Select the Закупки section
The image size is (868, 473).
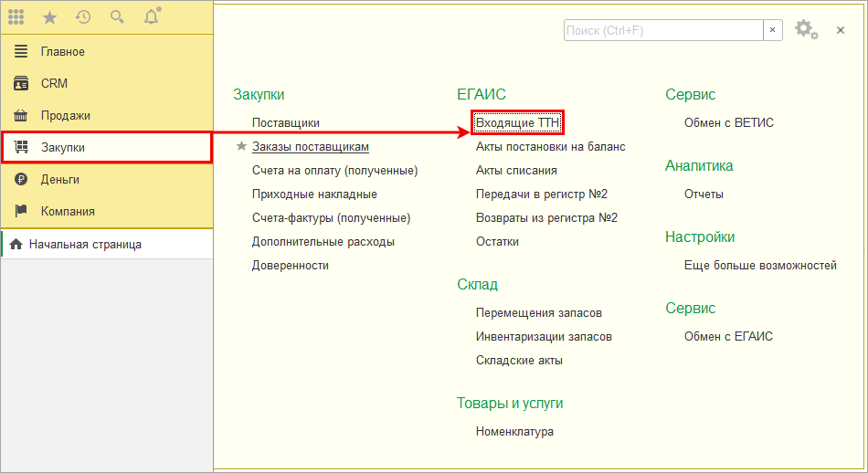(x=107, y=147)
